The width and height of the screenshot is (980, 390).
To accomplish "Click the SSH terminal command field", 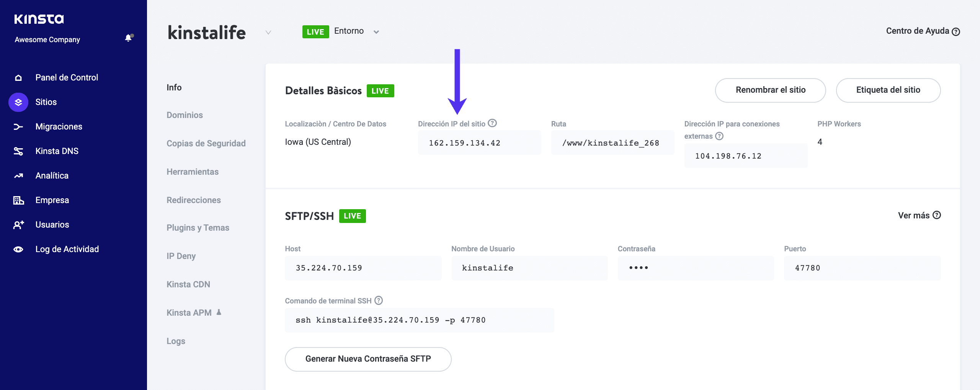I will point(419,320).
